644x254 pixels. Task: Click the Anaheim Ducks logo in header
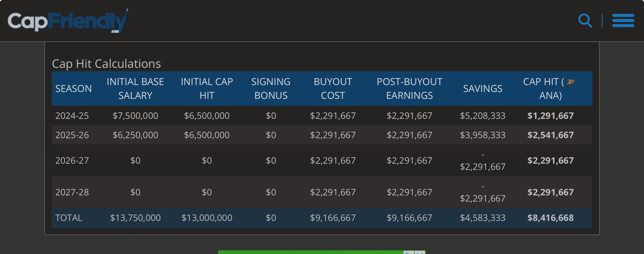coord(570,82)
